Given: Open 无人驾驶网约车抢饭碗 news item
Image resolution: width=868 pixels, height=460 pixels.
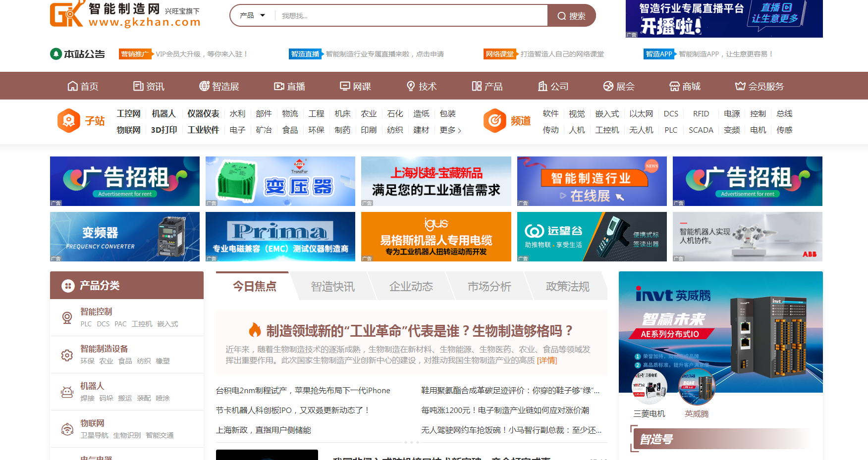Looking at the screenshot, I should (x=511, y=430).
